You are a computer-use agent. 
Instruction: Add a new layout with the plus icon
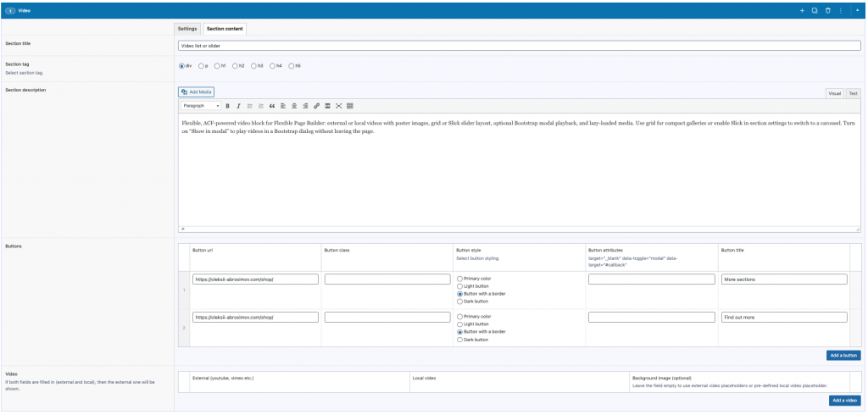click(802, 10)
